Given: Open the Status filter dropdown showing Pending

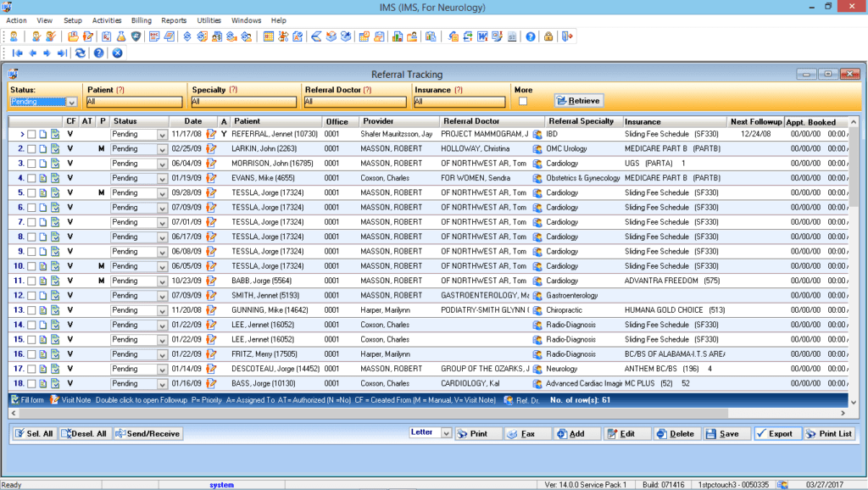Looking at the screenshot, I should 71,102.
